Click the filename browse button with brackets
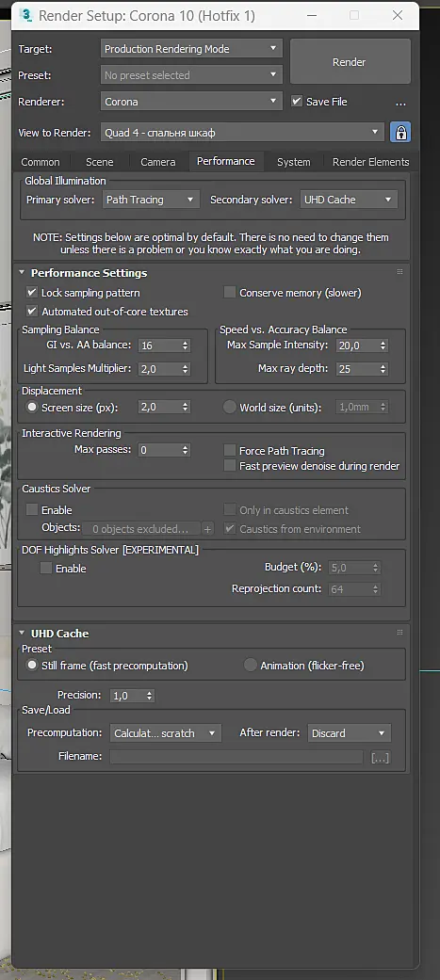The width and height of the screenshot is (440, 980). coord(380,758)
